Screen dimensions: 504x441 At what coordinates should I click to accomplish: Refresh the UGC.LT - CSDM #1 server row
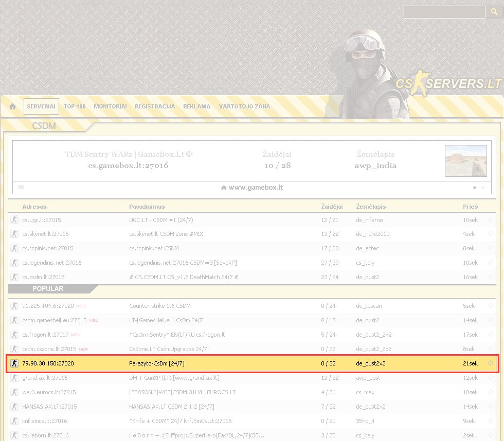491,219
